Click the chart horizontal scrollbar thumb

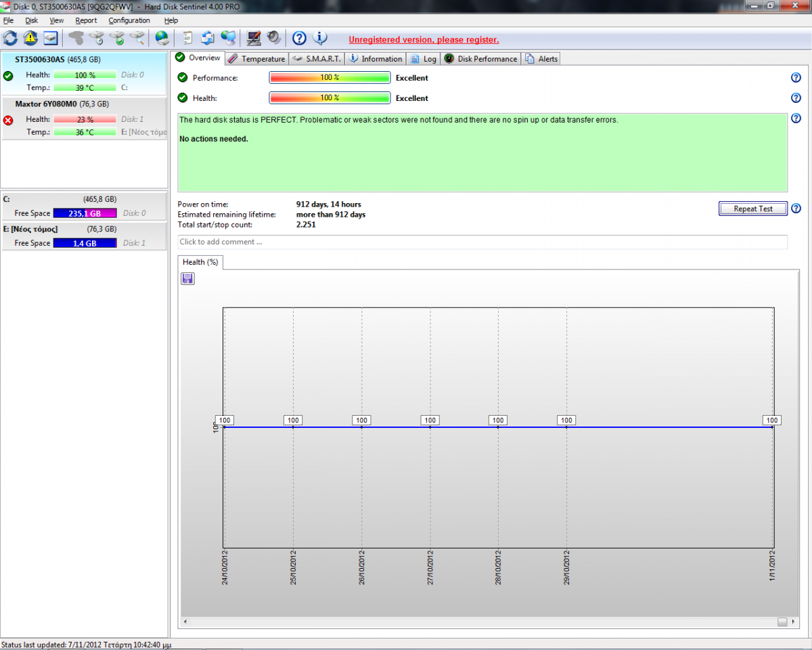coord(782,622)
